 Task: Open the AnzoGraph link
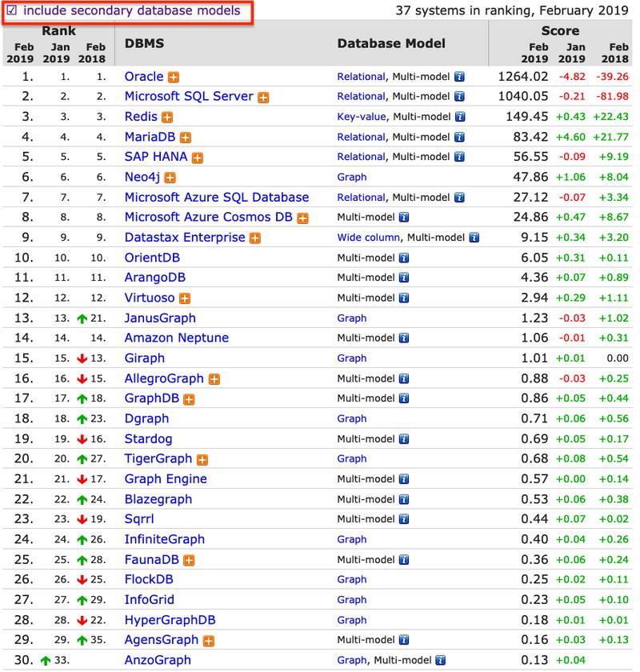[x=158, y=661]
